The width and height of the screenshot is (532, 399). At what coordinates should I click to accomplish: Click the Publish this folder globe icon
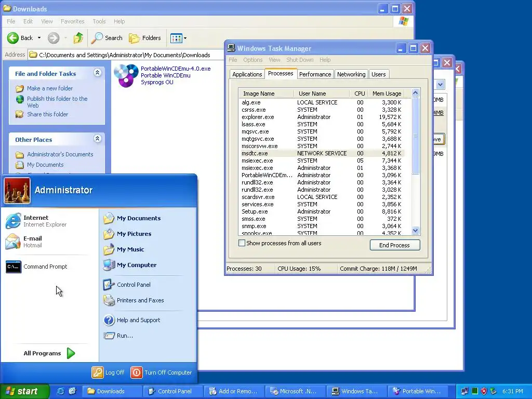click(20, 99)
